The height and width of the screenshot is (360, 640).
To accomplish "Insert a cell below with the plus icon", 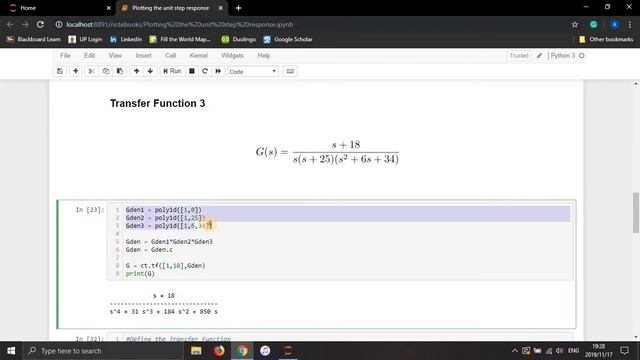I will (x=76, y=71).
